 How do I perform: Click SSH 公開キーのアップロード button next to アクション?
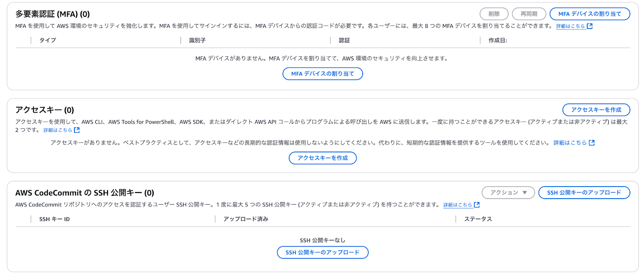(584, 193)
